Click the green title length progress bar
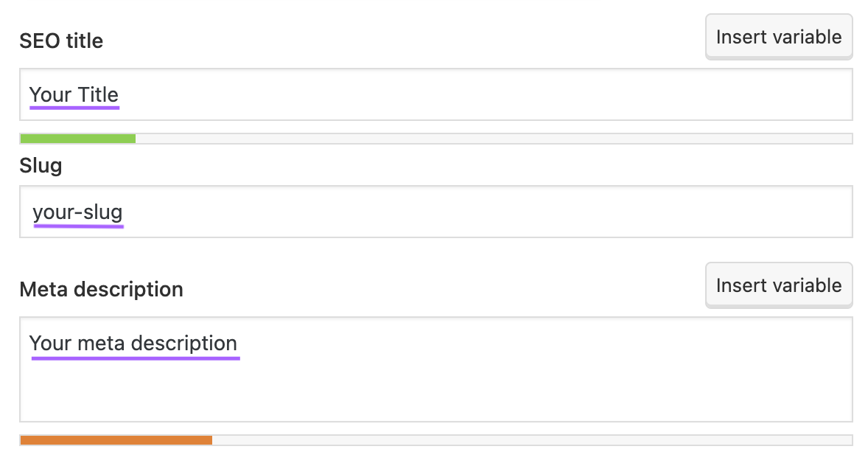Viewport: 868px width, 466px height. pos(77,138)
